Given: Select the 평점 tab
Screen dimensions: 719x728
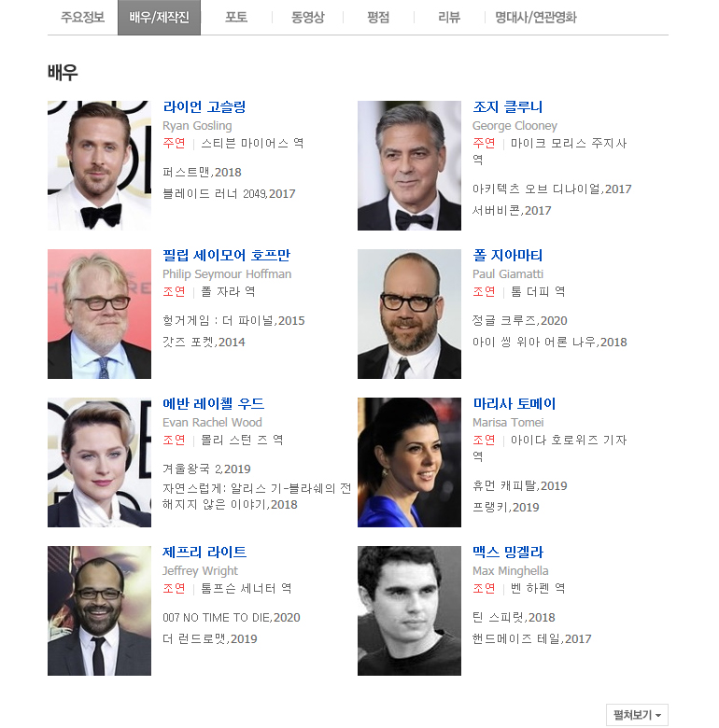Looking at the screenshot, I should (378, 17).
